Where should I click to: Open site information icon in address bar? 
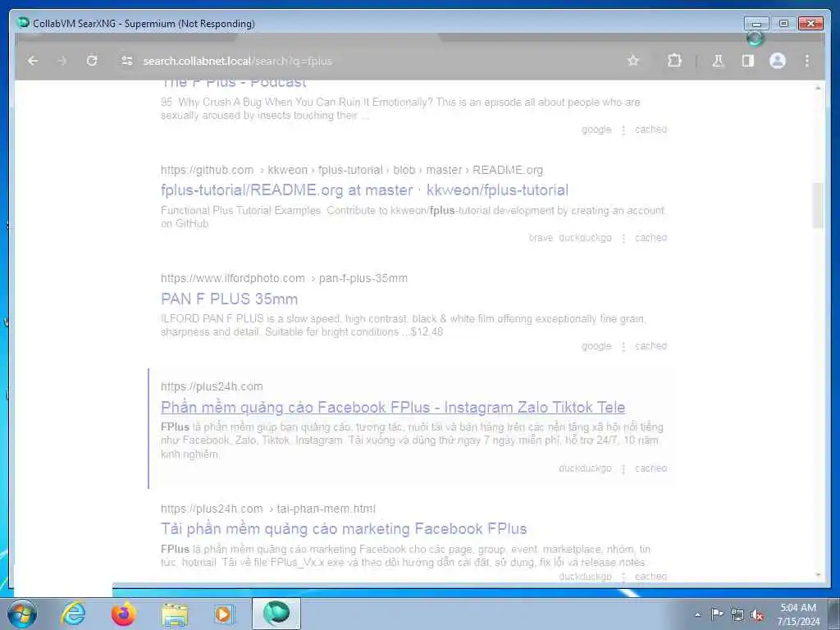click(x=127, y=61)
